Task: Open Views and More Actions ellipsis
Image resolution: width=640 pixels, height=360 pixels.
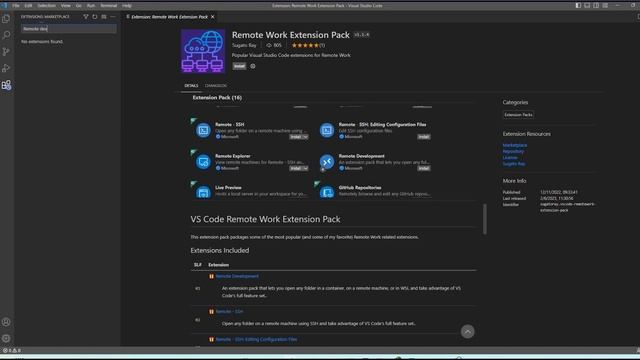Action: tap(113, 17)
